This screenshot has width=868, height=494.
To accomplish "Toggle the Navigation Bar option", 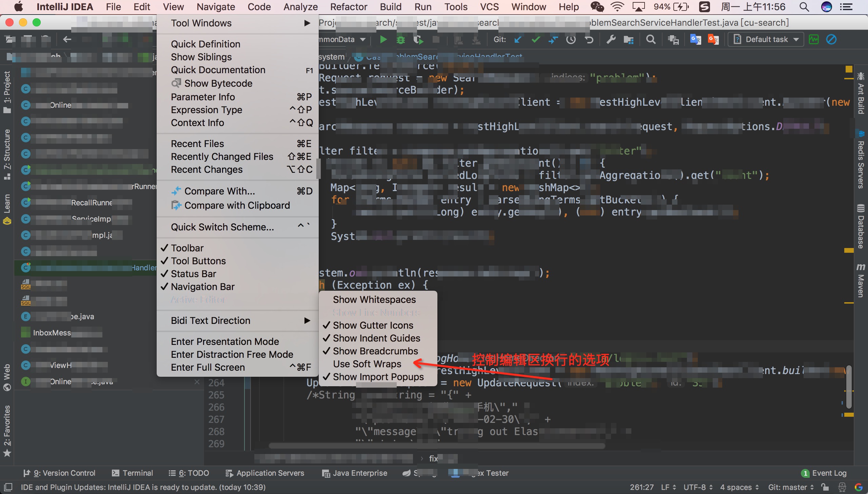I will [x=238, y=287].
